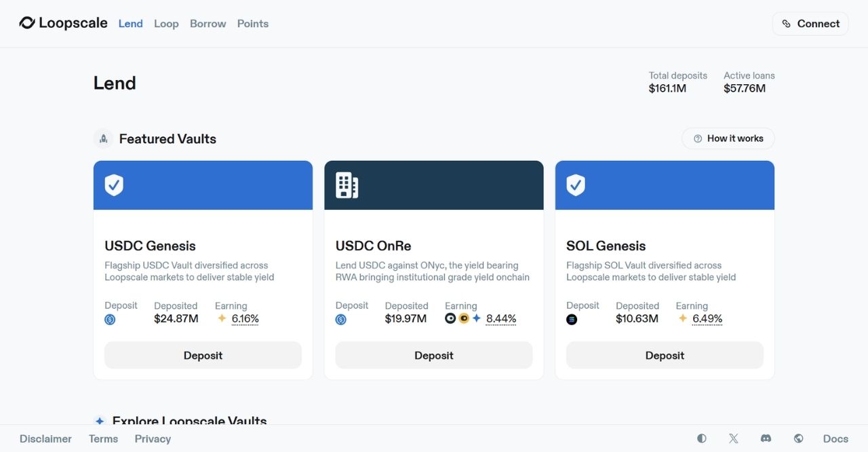Click the USDC Genesis title
The image size is (868, 452).
click(x=150, y=246)
